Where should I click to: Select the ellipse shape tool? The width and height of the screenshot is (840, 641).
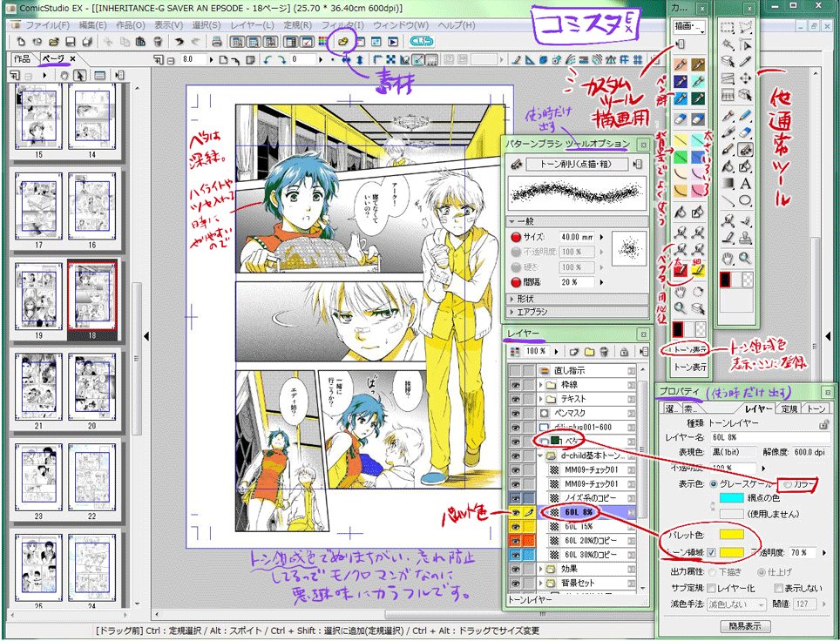point(745,201)
